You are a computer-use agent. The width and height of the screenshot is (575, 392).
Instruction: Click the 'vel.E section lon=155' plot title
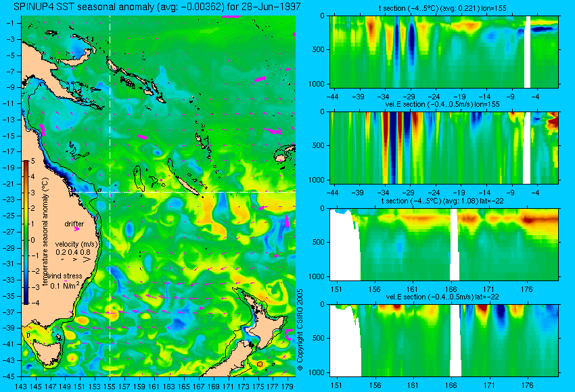coord(442,104)
